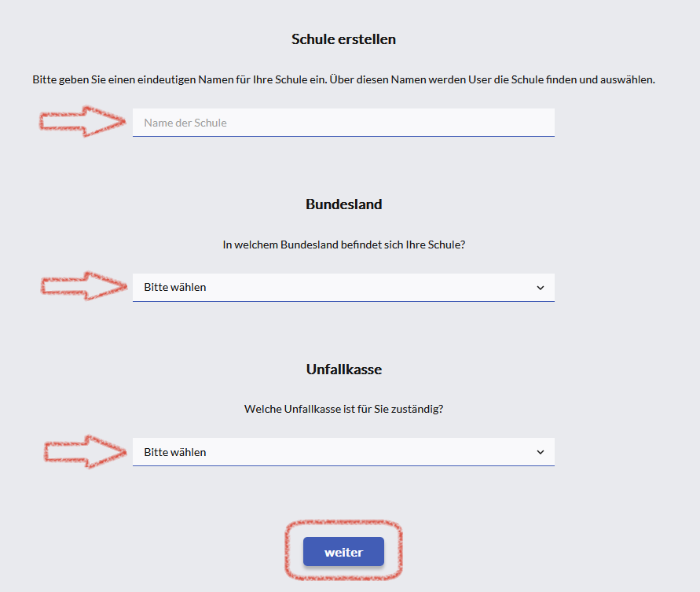
Task: Click the red arrow beside the Unfallkasse dropdown
Action: pos(83,451)
